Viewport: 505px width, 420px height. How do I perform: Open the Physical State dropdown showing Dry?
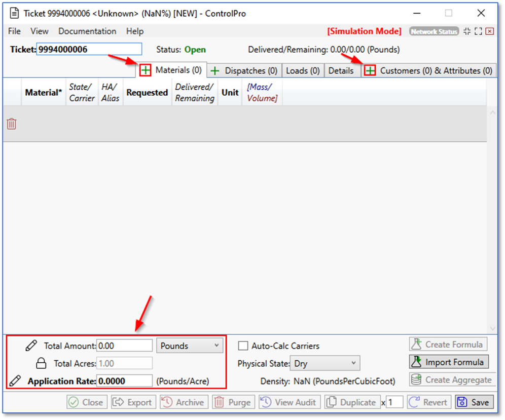tap(324, 363)
